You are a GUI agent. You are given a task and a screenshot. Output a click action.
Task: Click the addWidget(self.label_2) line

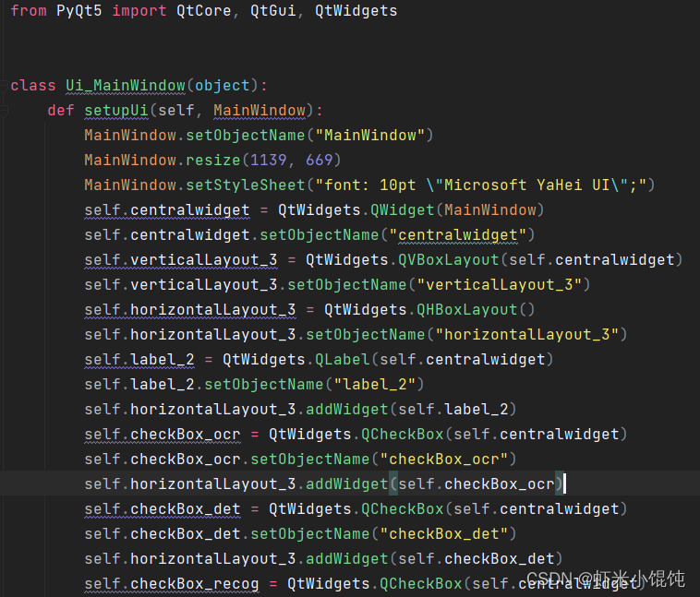pos(300,410)
